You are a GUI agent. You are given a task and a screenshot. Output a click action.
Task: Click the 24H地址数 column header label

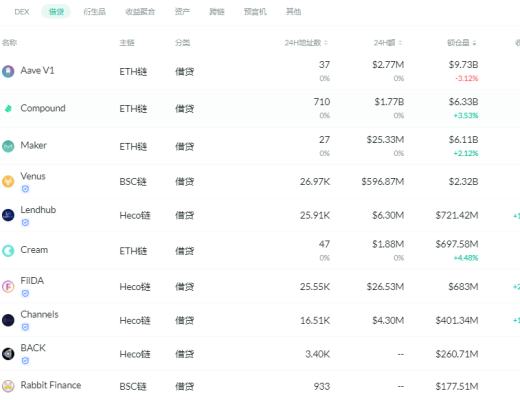tap(303, 43)
